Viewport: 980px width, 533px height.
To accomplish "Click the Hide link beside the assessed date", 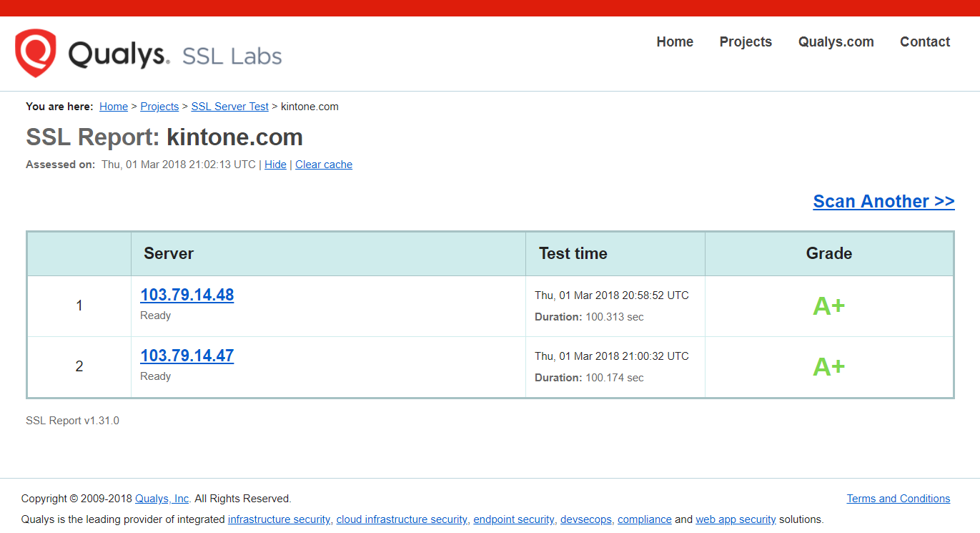I will pos(275,165).
